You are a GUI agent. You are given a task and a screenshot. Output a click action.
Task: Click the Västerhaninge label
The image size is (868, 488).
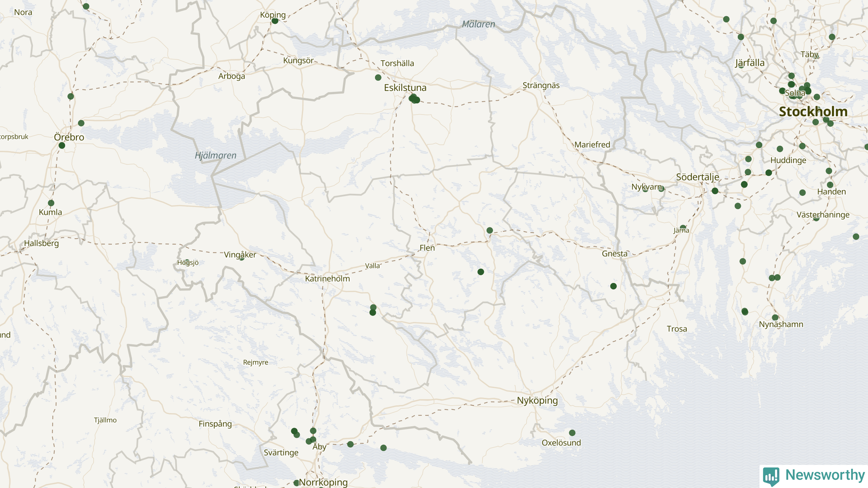coord(823,215)
